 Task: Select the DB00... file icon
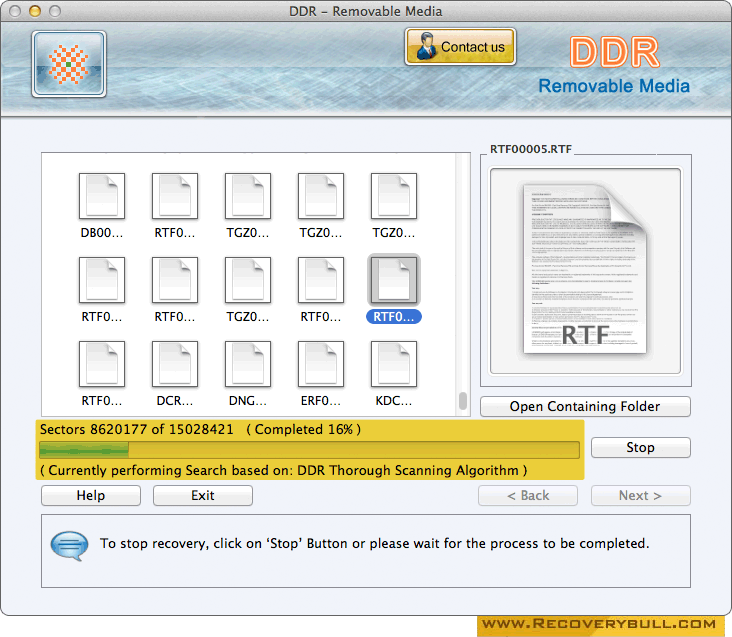click(x=102, y=196)
